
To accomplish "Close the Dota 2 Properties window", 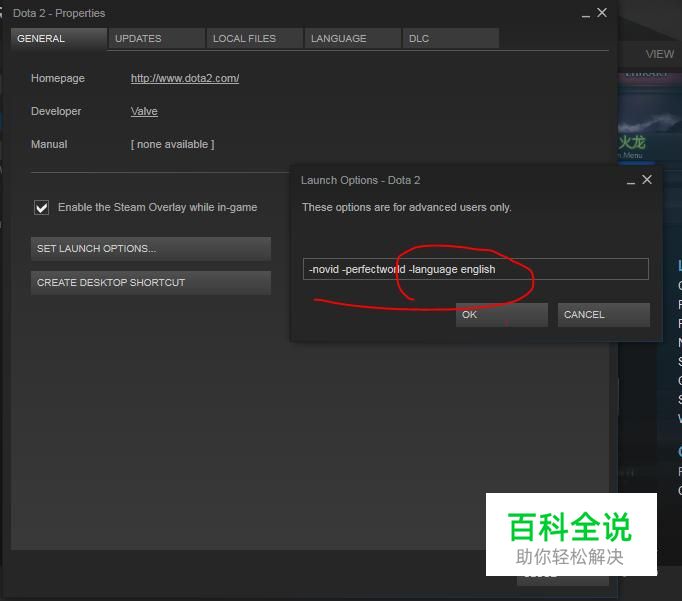I will tap(602, 13).
